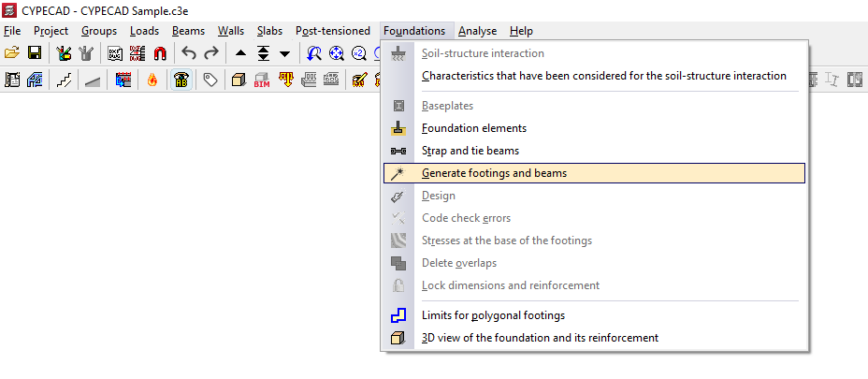Click the Save floppy disk icon
Image resolution: width=868 pixels, height=379 pixels.
coord(35,53)
